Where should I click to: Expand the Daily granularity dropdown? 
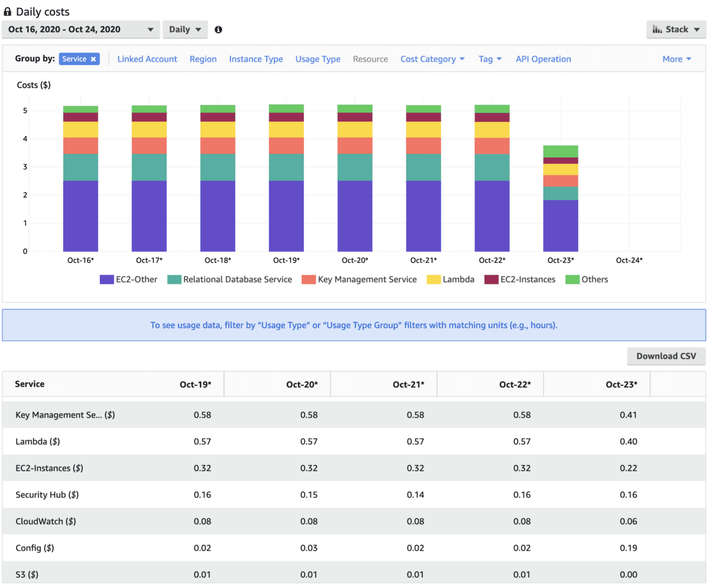(x=185, y=29)
